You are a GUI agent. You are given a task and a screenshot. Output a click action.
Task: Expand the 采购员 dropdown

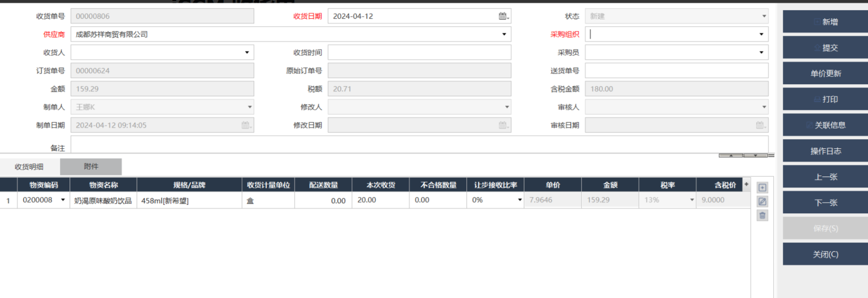point(761,52)
